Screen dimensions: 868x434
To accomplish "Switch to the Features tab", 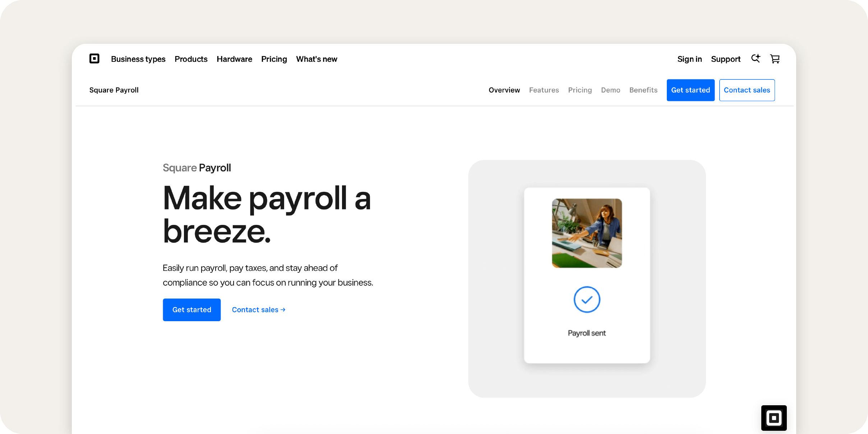I will pos(544,90).
